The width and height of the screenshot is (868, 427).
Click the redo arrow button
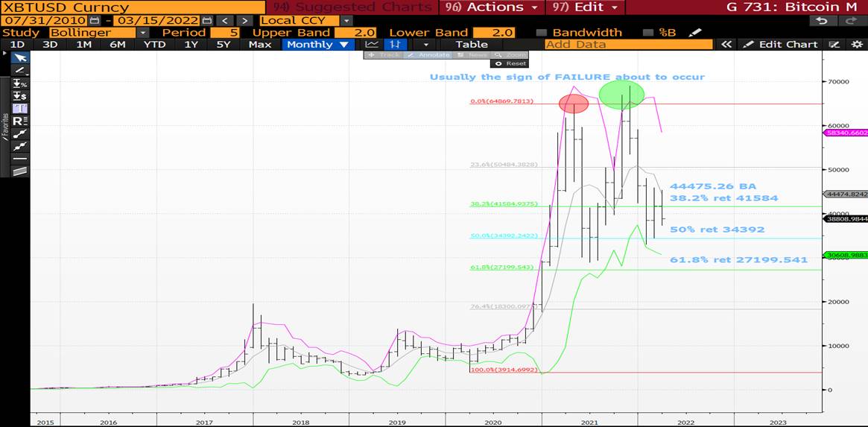pyautogui.click(x=852, y=20)
